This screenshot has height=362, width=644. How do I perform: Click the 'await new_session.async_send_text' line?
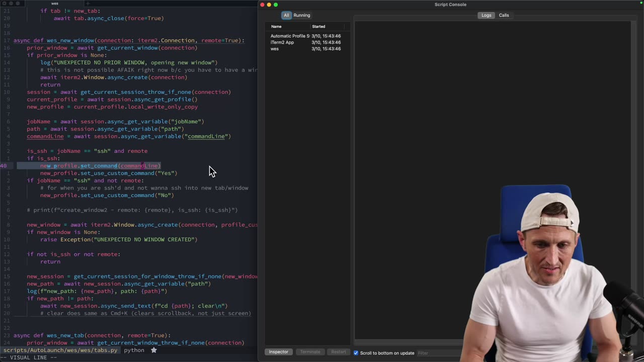tap(134, 306)
